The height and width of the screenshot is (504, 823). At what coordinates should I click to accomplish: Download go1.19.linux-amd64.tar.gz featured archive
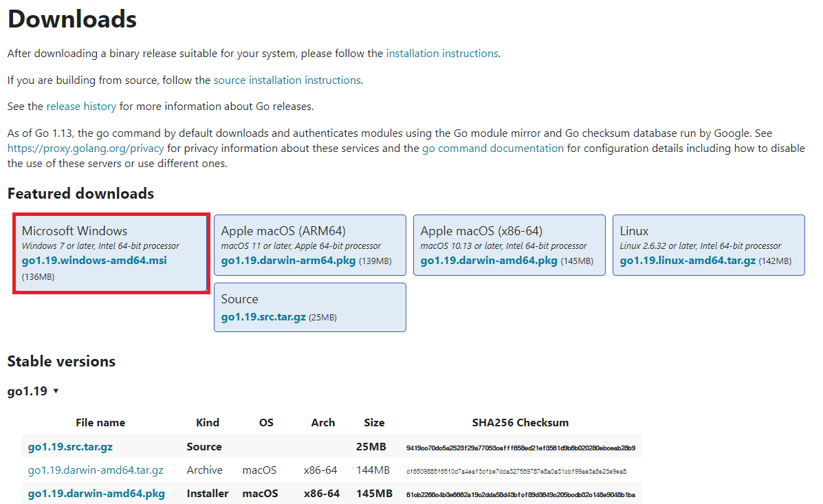[x=688, y=261]
